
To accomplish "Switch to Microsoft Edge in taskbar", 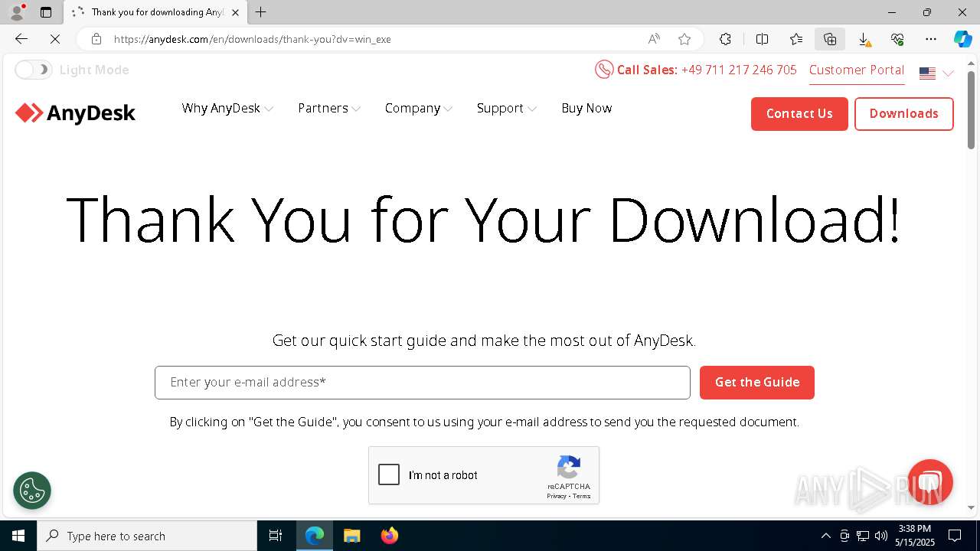I will coord(315,536).
